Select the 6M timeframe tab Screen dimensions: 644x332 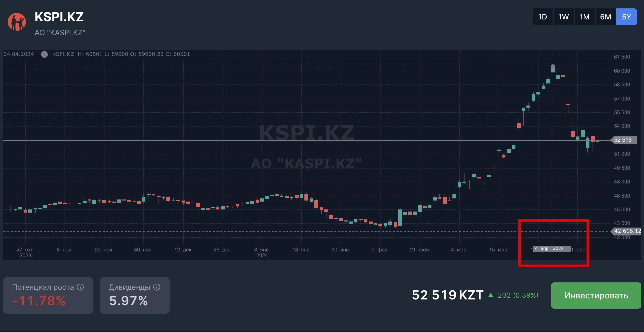tap(605, 17)
